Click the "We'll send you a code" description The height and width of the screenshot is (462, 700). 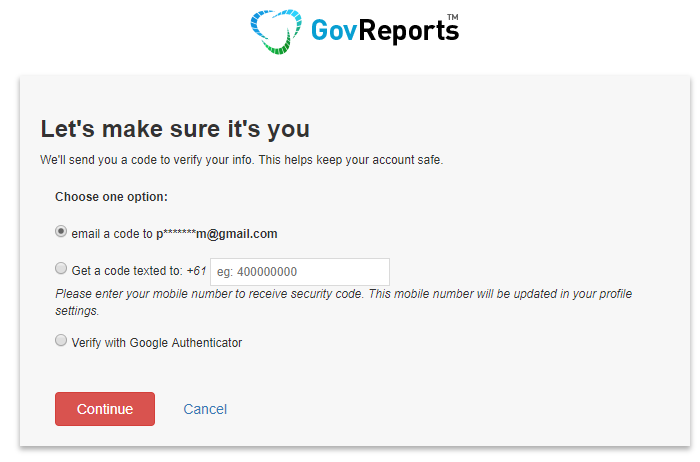pos(242,160)
